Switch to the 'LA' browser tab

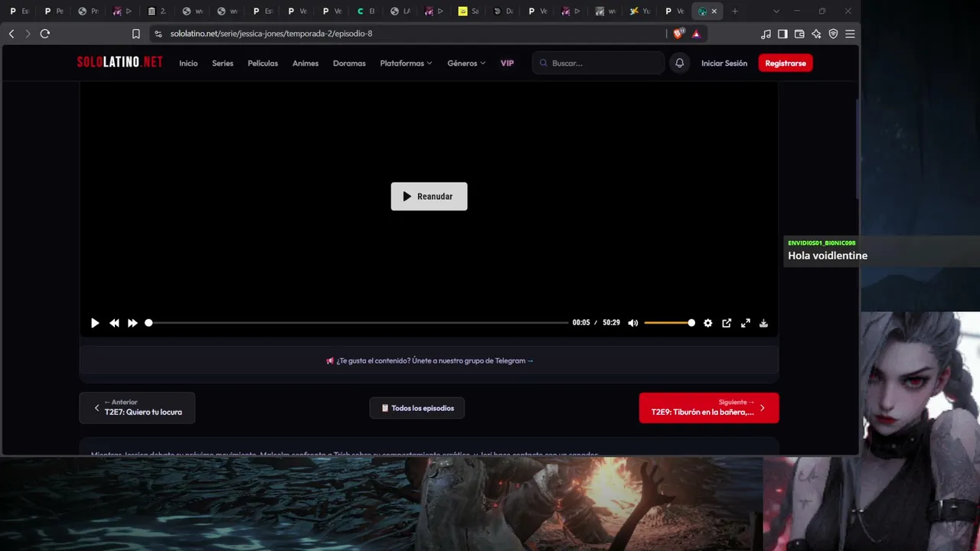click(x=400, y=11)
